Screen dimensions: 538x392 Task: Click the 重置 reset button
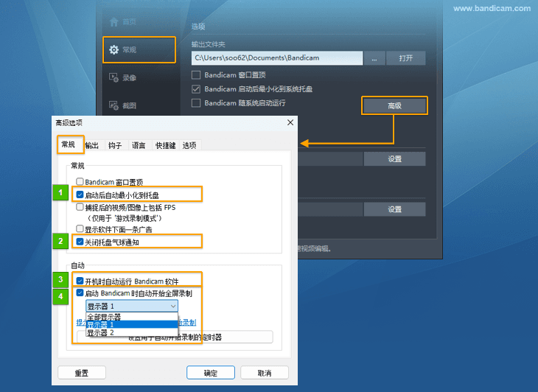click(82, 373)
